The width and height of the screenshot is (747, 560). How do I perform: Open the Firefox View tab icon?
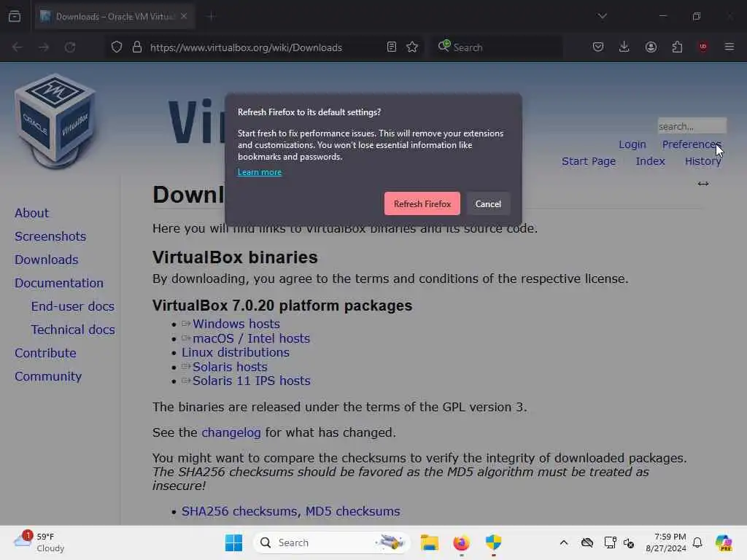[15, 16]
